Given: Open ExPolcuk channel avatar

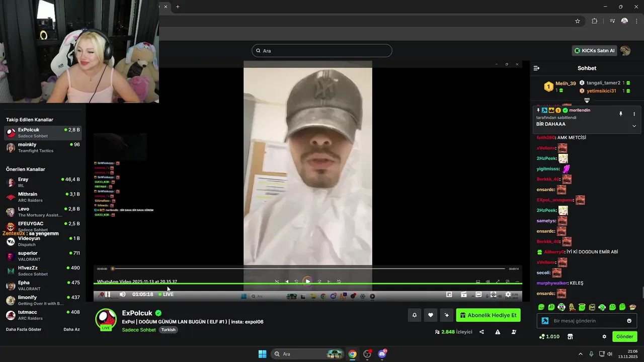Looking at the screenshot, I should (x=106, y=319).
